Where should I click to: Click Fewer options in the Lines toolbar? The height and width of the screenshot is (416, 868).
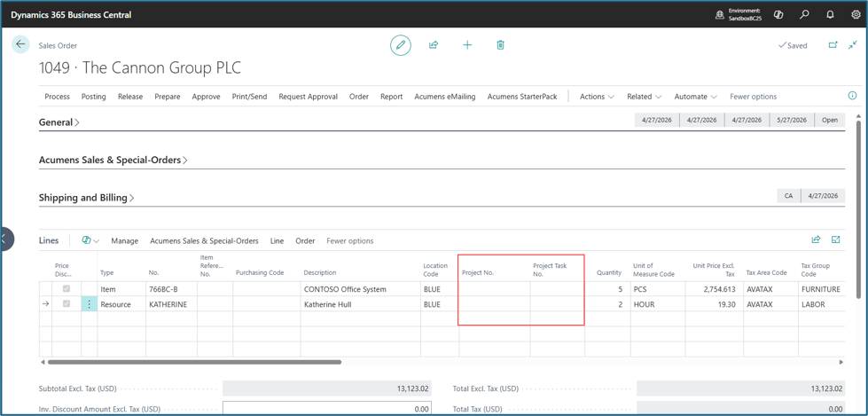point(350,241)
